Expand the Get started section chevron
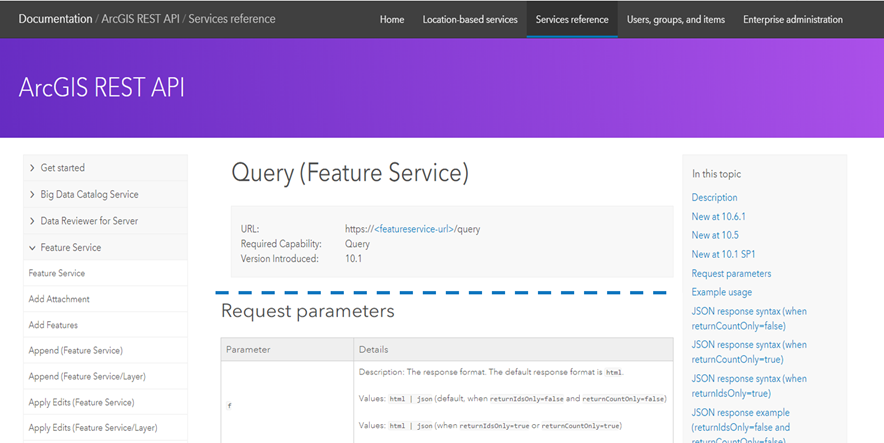Screen dimensions: 884x443 coord(32,168)
